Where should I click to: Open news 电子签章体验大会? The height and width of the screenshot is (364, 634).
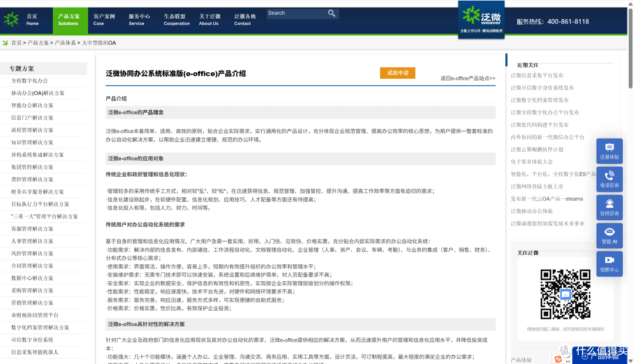pyautogui.click(x=532, y=162)
